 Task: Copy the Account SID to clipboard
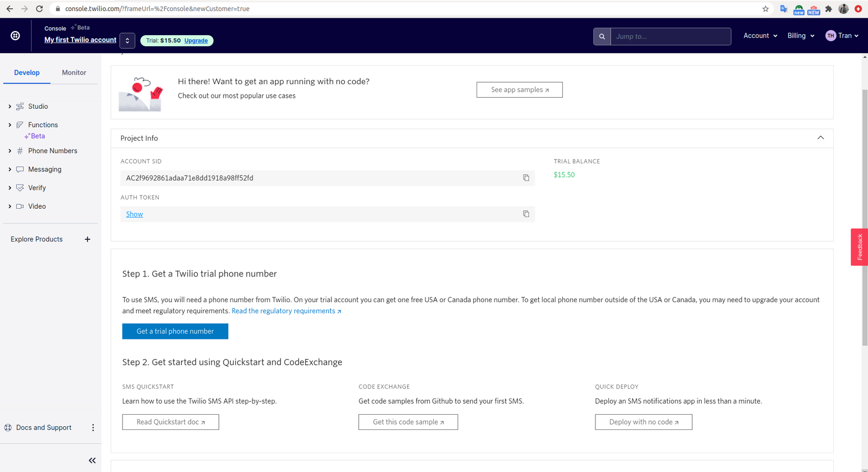(x=526, y=178)
